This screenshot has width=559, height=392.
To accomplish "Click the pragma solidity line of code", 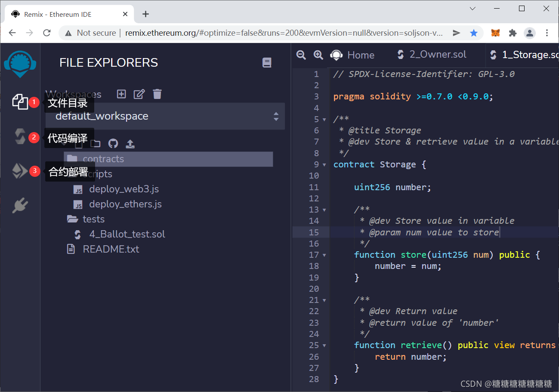I will pos(413,96).
